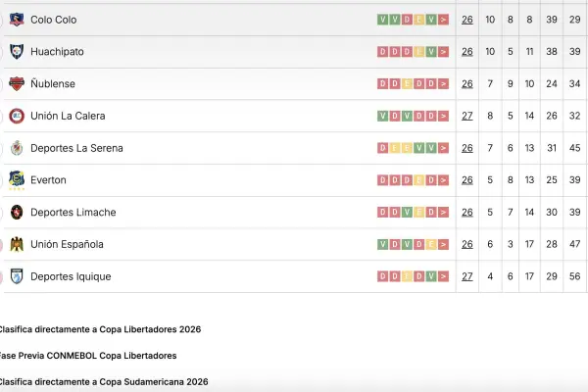Click the Everton club crest
This screenshot has width=588, height=392.
pos(17,180)
